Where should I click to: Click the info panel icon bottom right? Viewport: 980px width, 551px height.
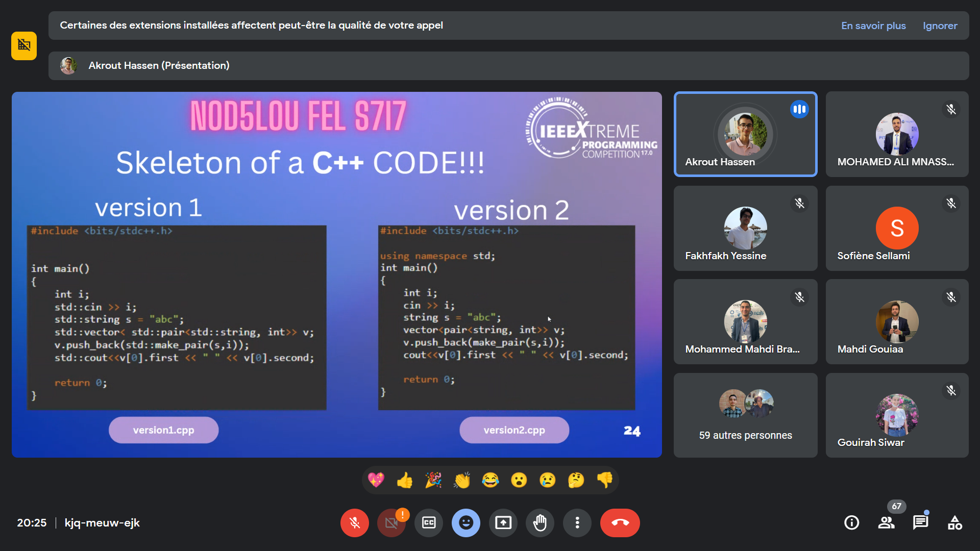[x=851, y=523]
